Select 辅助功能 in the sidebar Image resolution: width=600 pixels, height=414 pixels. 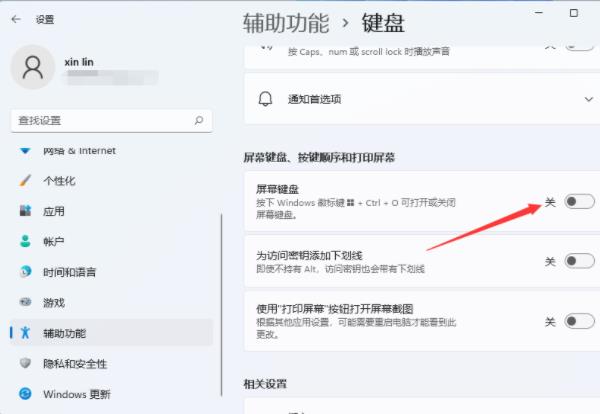tap(111, 333)
